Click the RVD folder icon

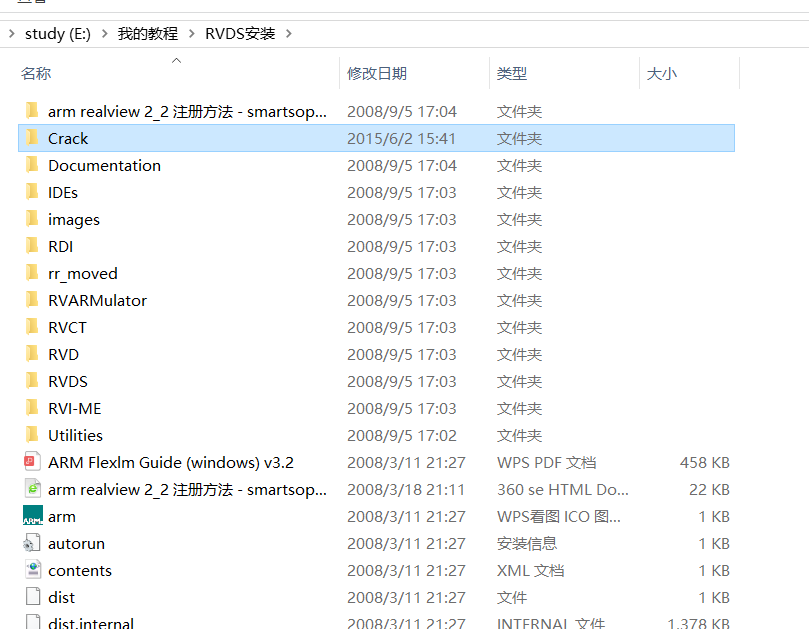point(32,353)
